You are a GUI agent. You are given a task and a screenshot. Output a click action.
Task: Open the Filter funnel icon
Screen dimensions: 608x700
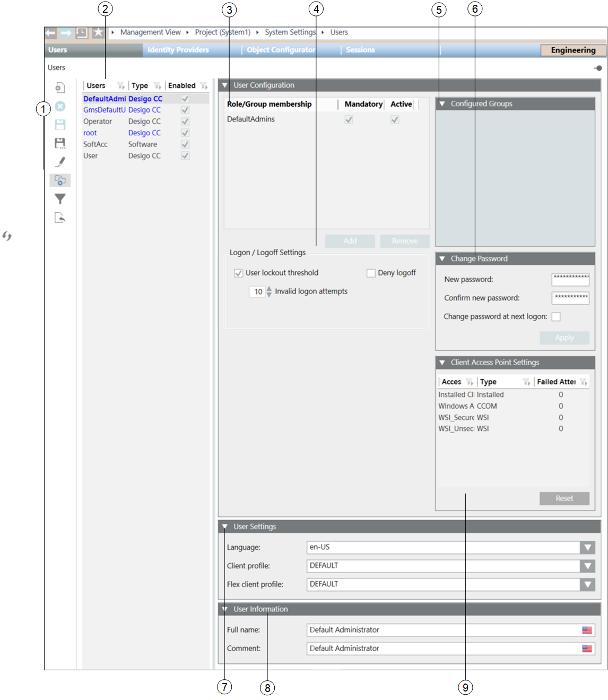pyautogui.click(x=59, y=199)
